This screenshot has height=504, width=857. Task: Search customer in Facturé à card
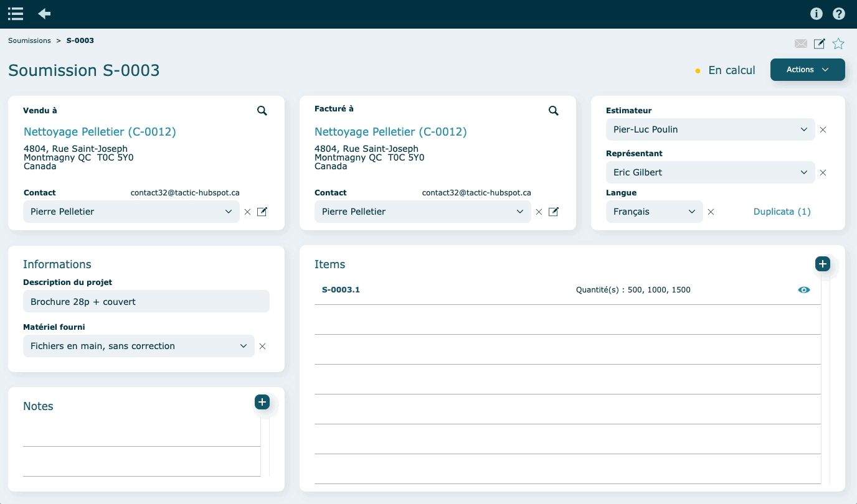pyautogui.click(x=554, y=111)
